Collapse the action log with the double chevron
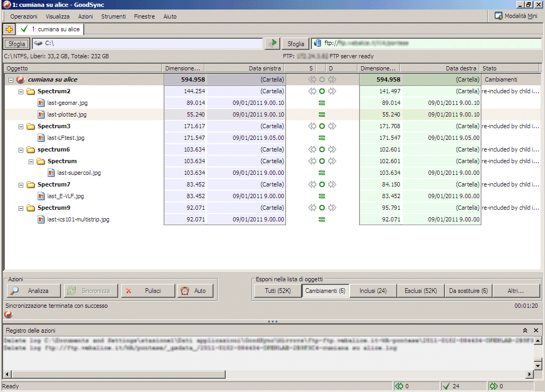The width and height of the screenshot is (545, 392). tap(525, 331)
